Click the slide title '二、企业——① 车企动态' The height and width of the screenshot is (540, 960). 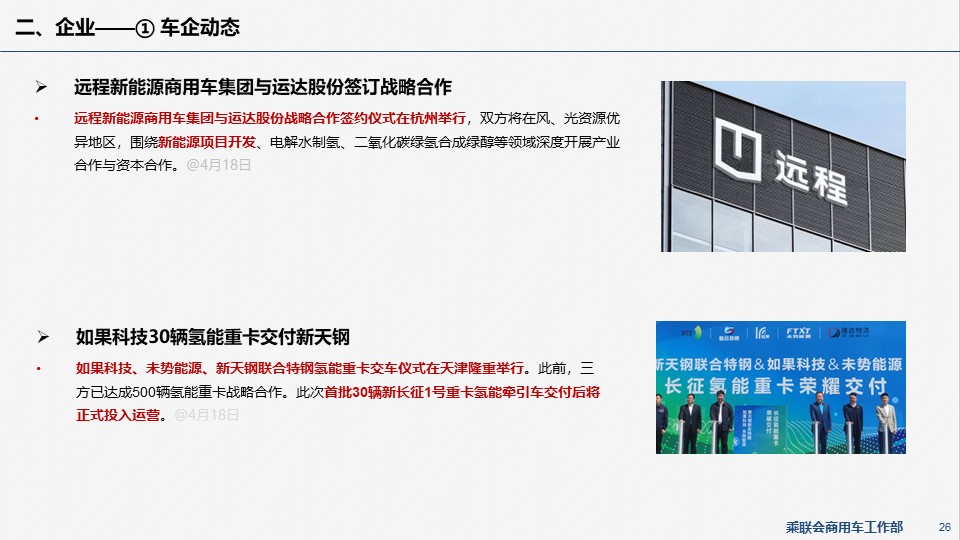127,27
